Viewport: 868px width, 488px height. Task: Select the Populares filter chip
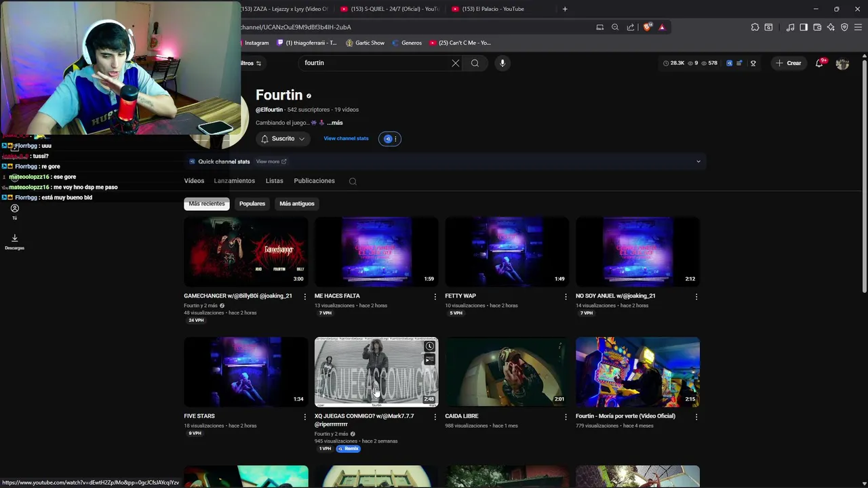pos(252,203)
